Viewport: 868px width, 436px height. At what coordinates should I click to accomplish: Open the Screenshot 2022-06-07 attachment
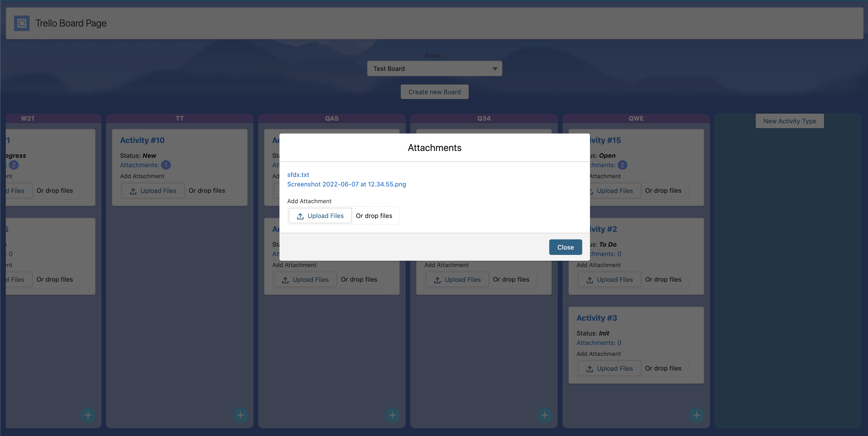pyautogui.click(x=346, y=184)
